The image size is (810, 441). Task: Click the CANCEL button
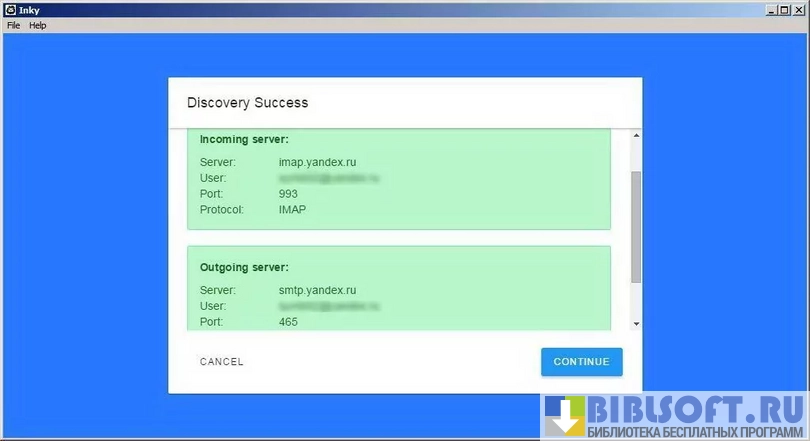[221, 362]
